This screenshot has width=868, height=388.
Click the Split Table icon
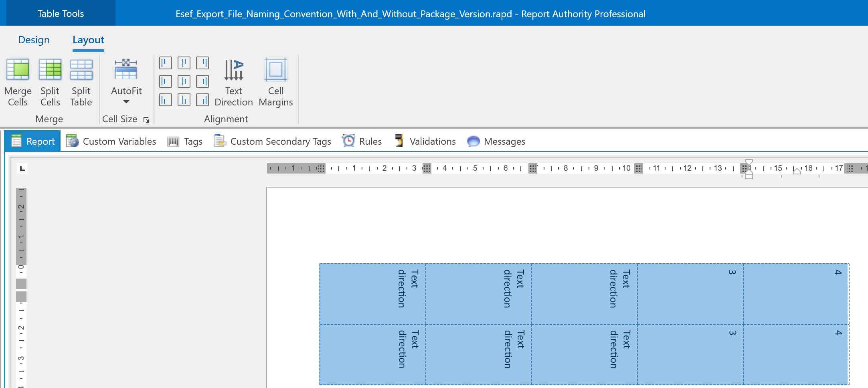point(81,70)
